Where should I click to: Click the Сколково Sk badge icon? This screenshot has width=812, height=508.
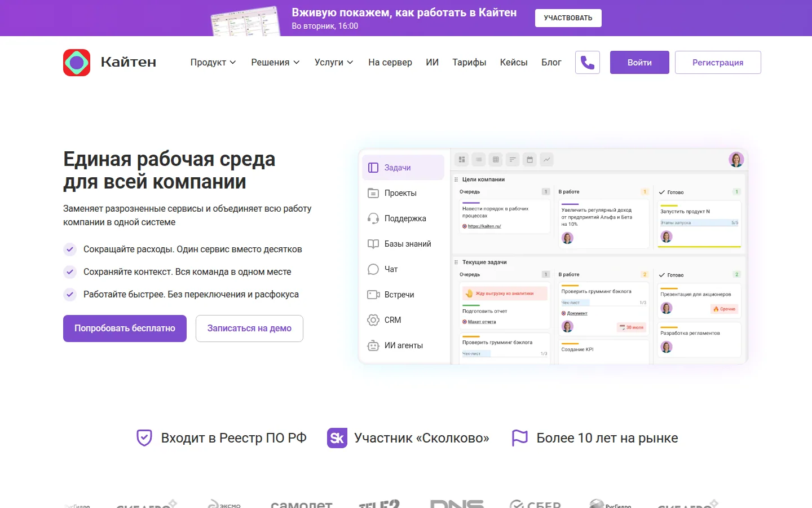[x=337, y=438]
